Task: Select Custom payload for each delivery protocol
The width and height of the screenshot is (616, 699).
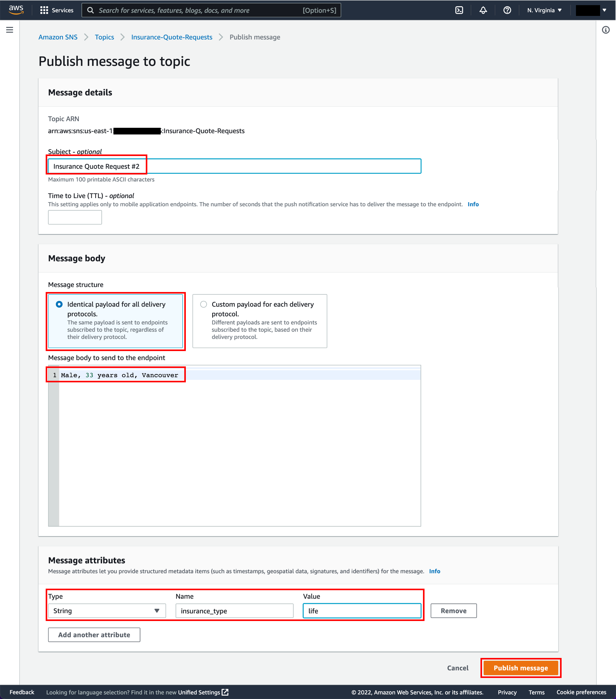Action: click(203, 304)
